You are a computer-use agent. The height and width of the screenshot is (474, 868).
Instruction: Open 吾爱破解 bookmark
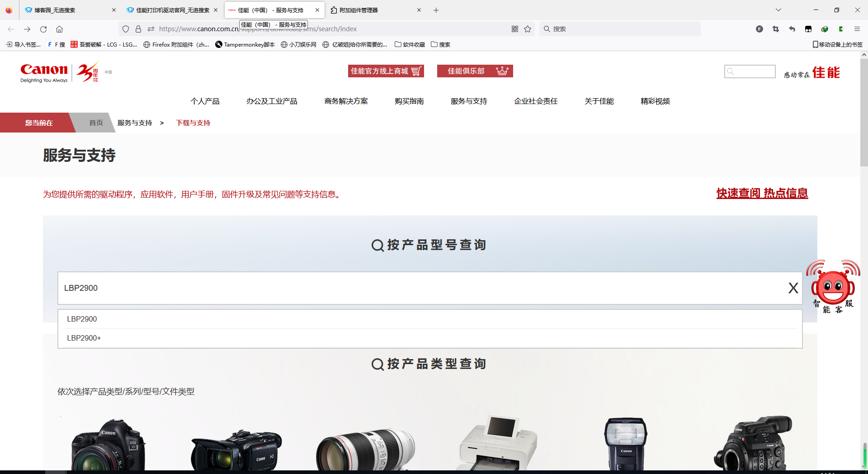[104, 44]
